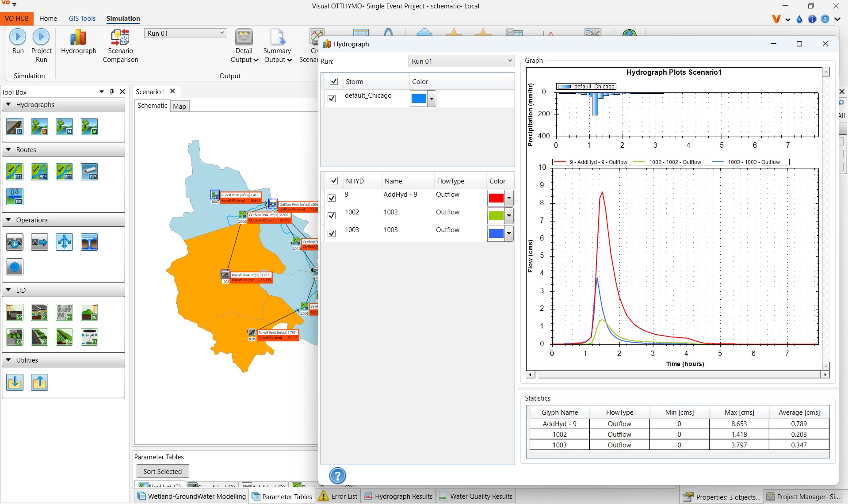Open Hydrograph from the Simulation ribbon
The width and height of the screenshot is (848, 504).
click(78, 42)
